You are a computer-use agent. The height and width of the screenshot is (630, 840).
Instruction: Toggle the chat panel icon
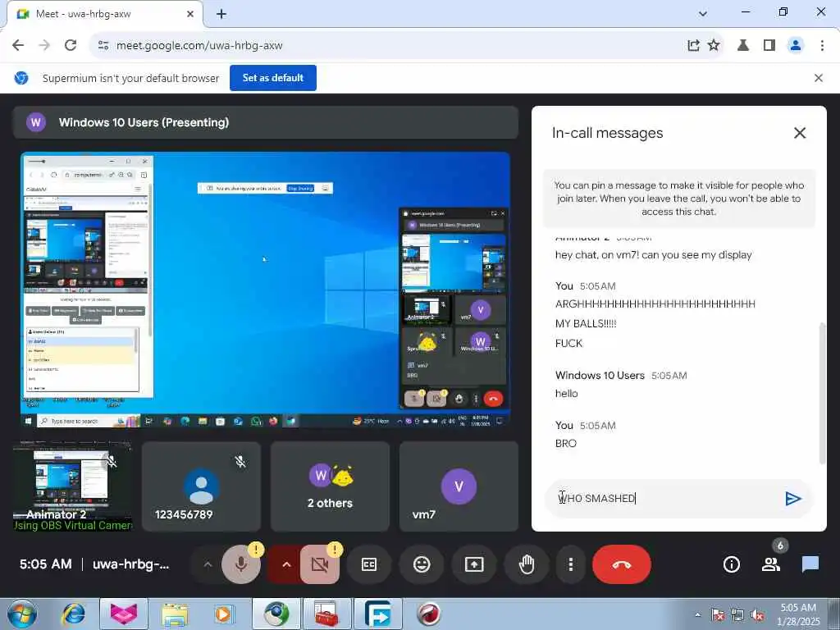coord(810,564)
